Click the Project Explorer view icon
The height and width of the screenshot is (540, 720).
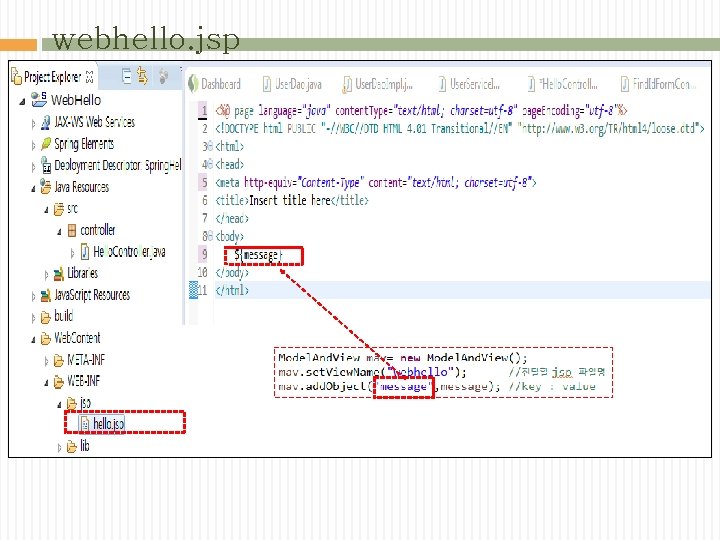pyautogui.click(x=16, y=77)
